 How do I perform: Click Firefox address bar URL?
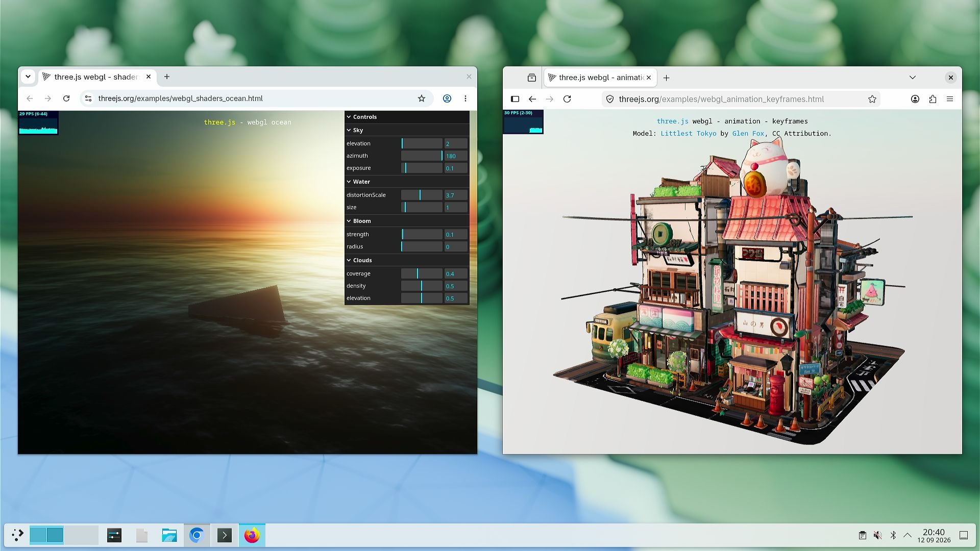point(721,99)
